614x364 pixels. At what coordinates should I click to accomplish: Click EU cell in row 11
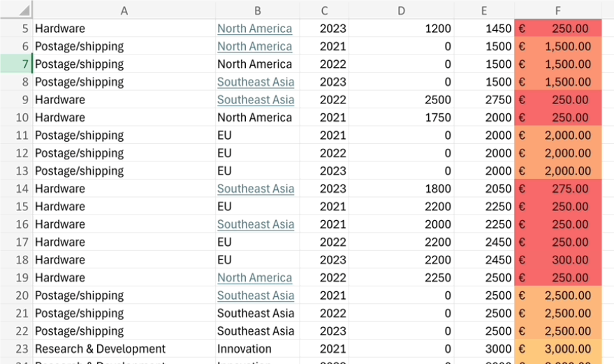(257, 135)
